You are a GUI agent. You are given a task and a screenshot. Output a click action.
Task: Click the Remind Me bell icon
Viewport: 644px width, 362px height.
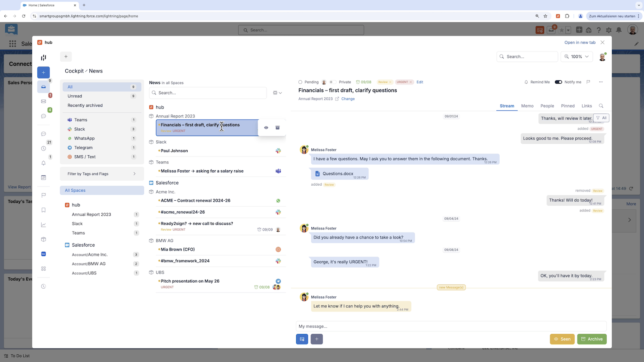526,82
